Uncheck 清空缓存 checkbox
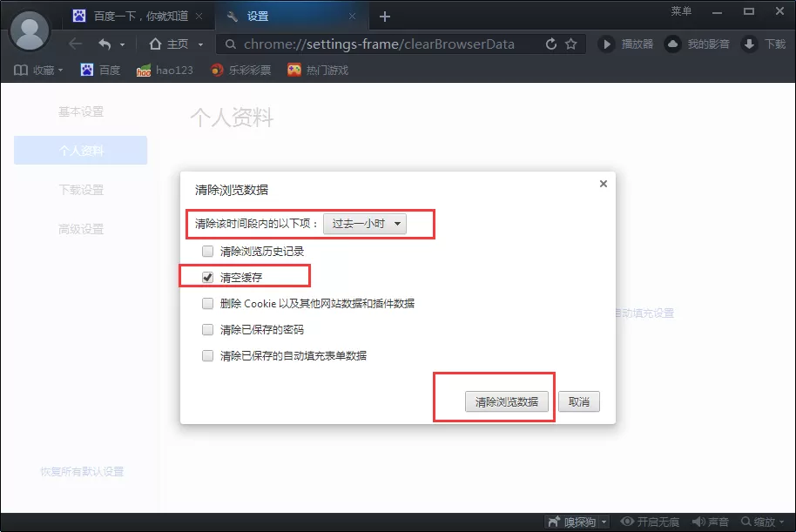 (207, 277)
